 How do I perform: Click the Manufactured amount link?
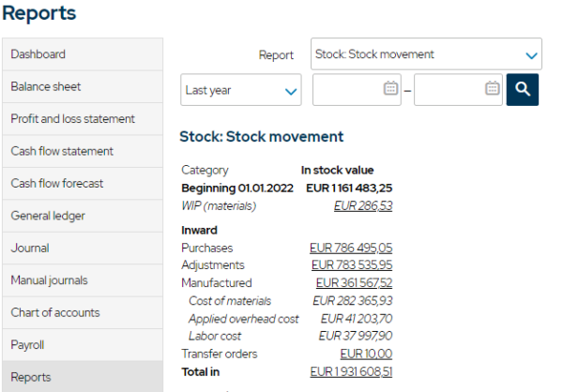[354, 283]
